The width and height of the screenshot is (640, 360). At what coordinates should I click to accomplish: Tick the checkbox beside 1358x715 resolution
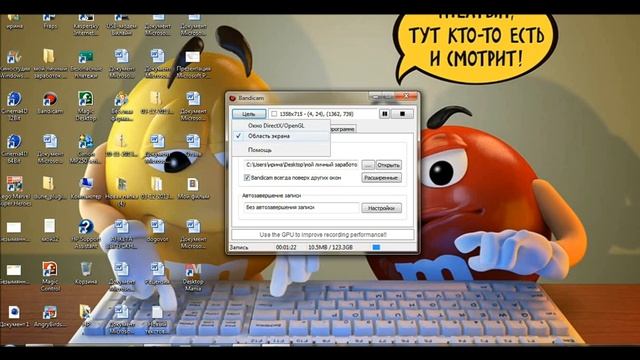click(274, 114)
